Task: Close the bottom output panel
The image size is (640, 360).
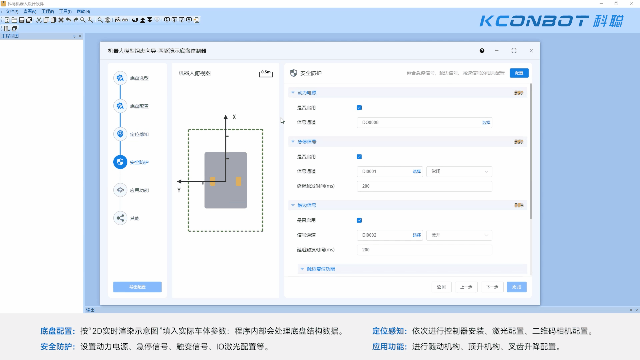Action: 636,310
